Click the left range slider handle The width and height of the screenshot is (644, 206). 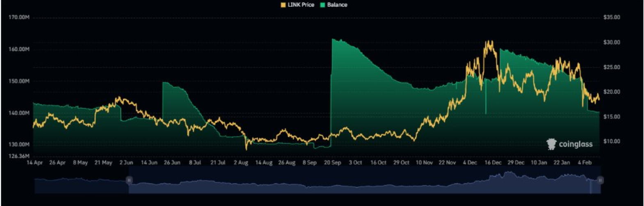coord(129,180)
